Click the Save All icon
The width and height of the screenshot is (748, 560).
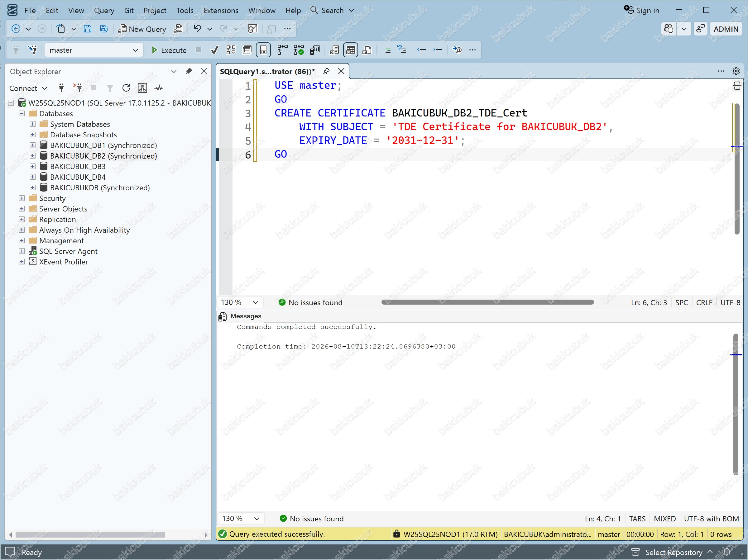tap(103, 29)
